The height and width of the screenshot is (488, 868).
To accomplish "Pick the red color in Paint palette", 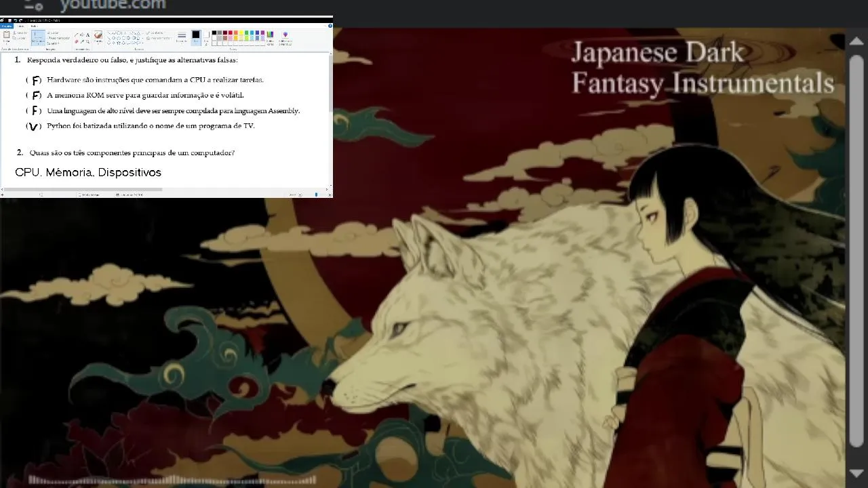I will pyautogui.click(x=231, y=33).
